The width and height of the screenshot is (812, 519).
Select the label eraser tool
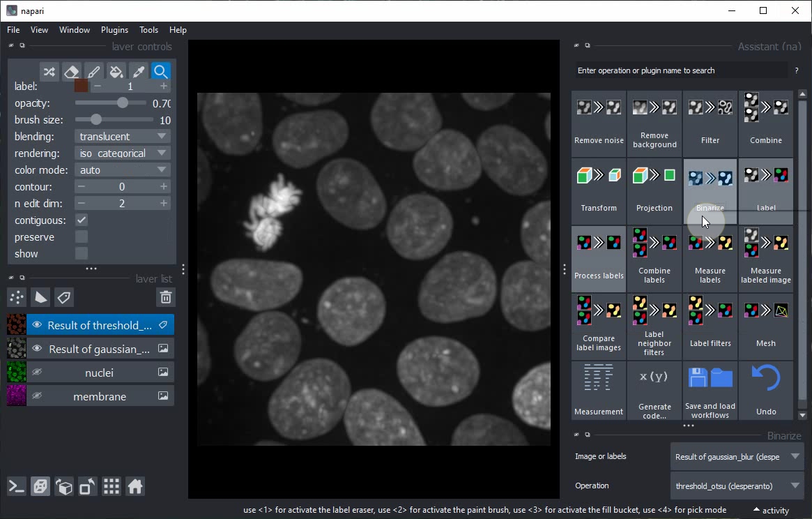pyautogui.click(x=71, y=71)
